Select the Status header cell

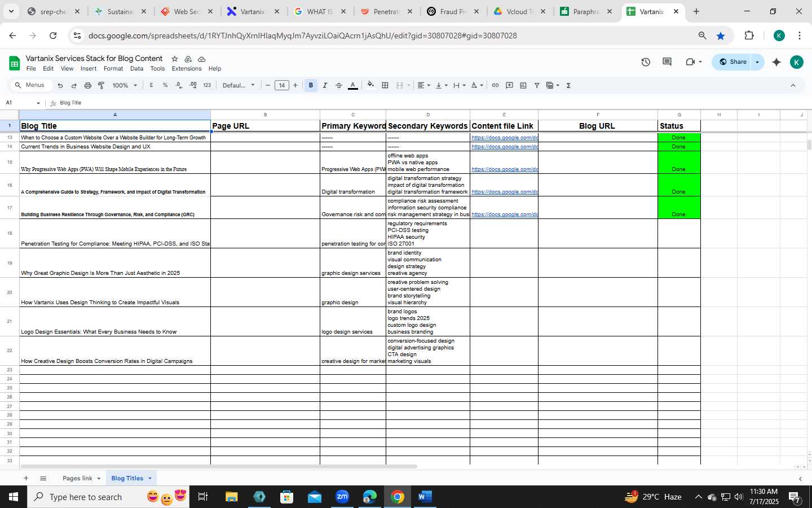679,126
